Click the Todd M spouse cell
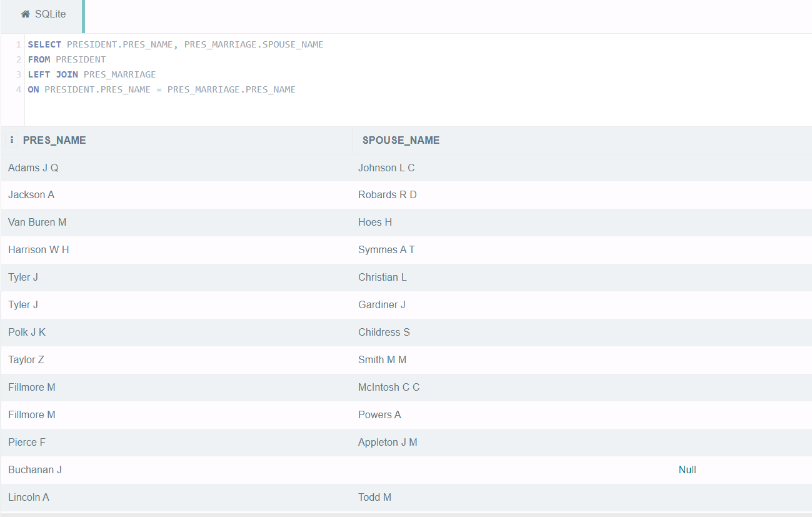The width and height of the screenshot is (812, 517). (582, 498)
